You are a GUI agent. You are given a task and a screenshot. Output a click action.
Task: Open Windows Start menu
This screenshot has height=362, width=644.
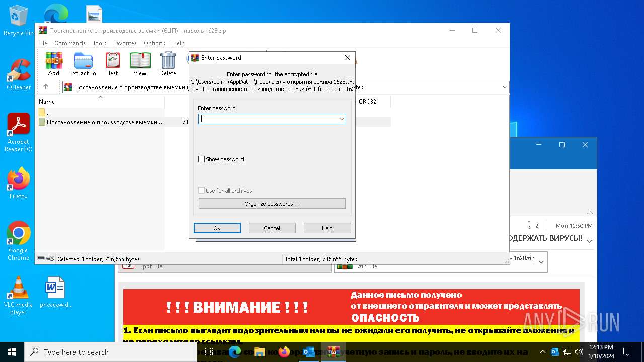(12, 352)
